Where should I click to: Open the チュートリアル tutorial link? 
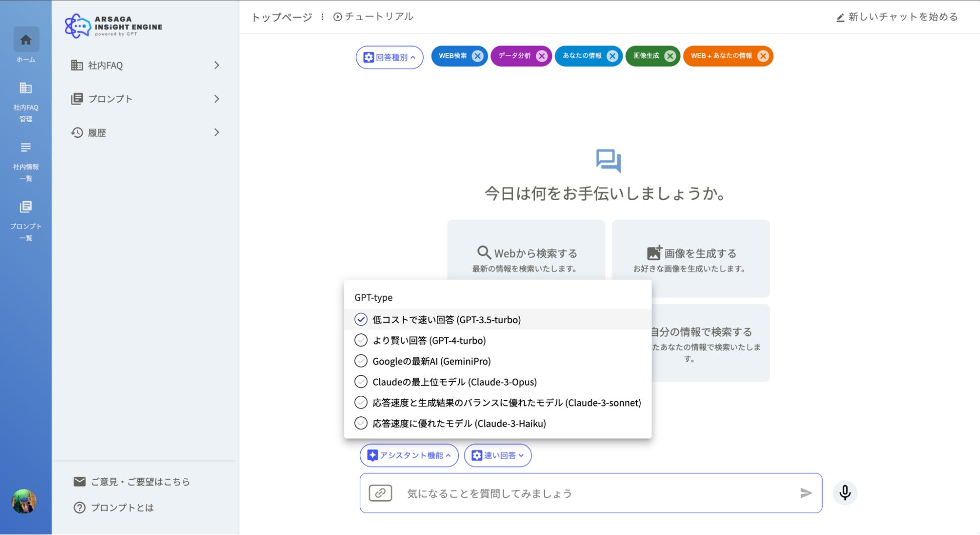click(x=373, y=17)
